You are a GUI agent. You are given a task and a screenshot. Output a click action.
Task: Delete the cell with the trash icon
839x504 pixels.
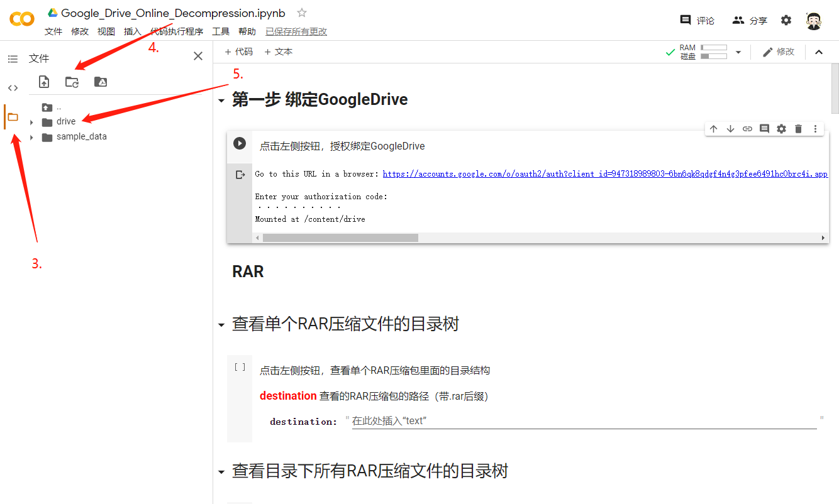[798, 129]
